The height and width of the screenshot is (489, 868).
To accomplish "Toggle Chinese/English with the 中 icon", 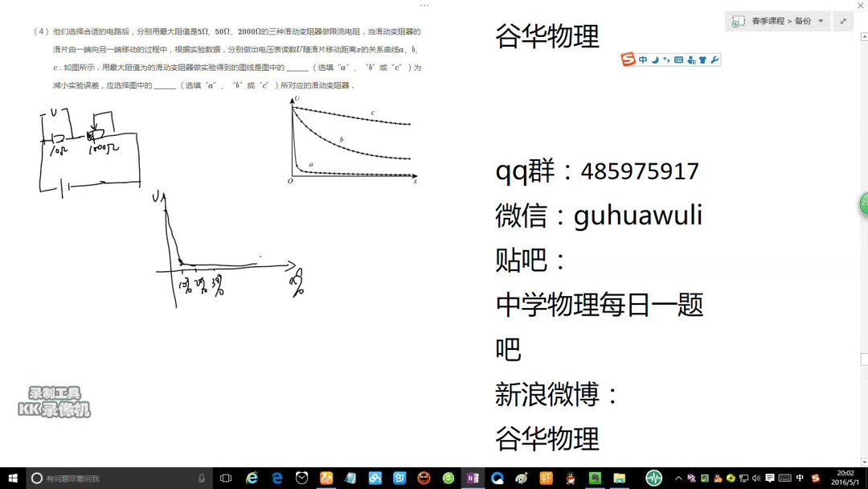I will (x=643, y=60).
